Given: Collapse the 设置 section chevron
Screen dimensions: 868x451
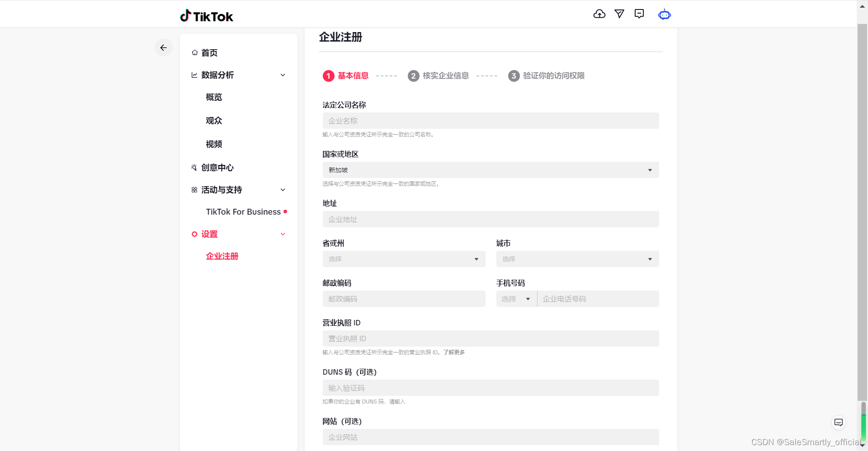Looking at the screenshot, I should tap(283, 234).
